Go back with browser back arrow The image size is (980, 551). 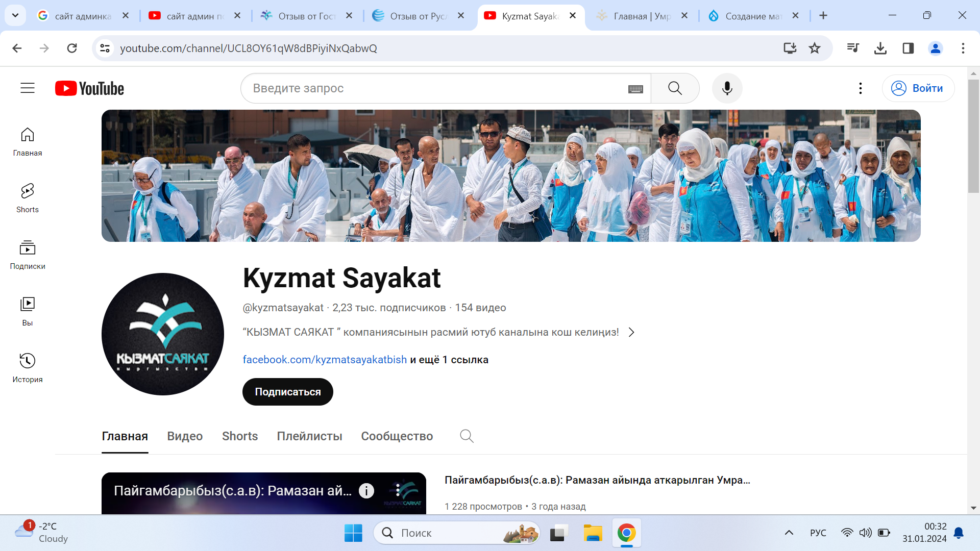click(x=17, y=48)
